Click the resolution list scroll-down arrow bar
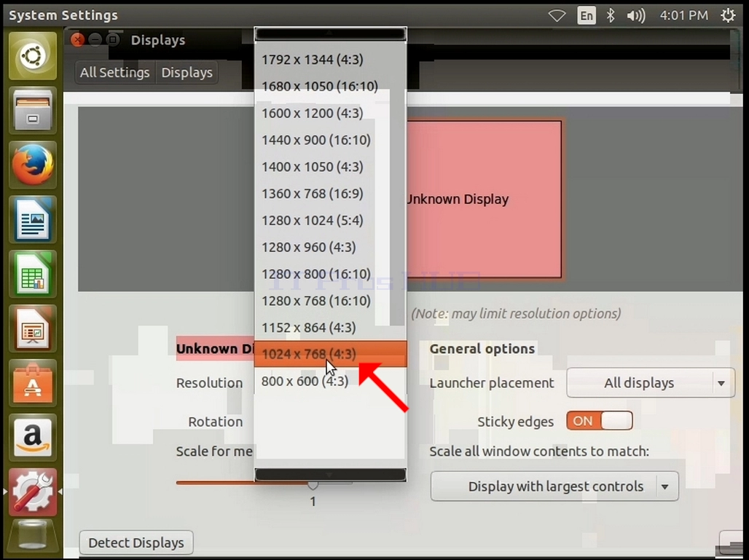 click(x=330, y=475)
